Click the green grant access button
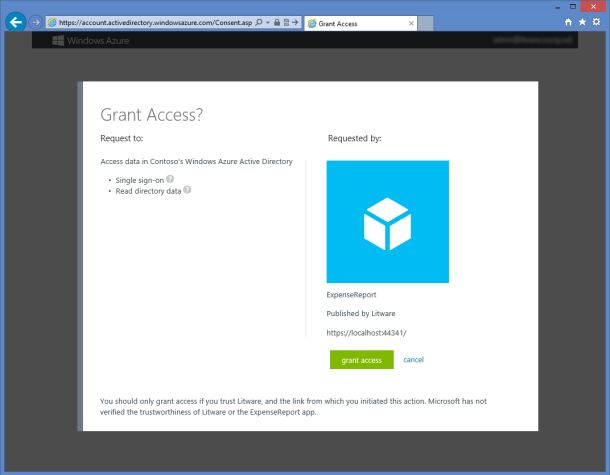Viewport: 610px width, 475px height. click(x=362, y=360)
